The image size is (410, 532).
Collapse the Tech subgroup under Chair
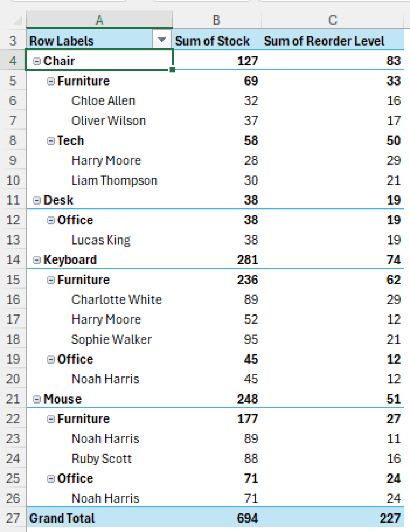pos(51,140)
